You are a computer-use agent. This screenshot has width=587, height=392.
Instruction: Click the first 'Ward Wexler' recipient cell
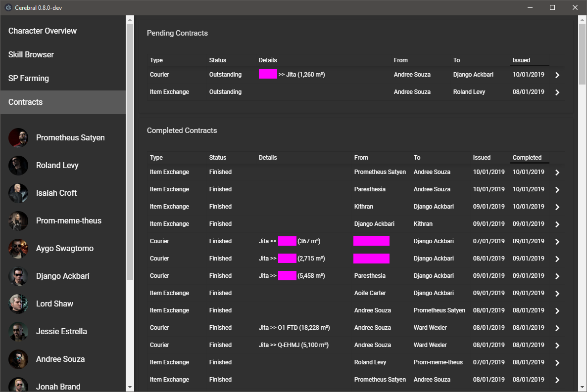pos(430,328)
